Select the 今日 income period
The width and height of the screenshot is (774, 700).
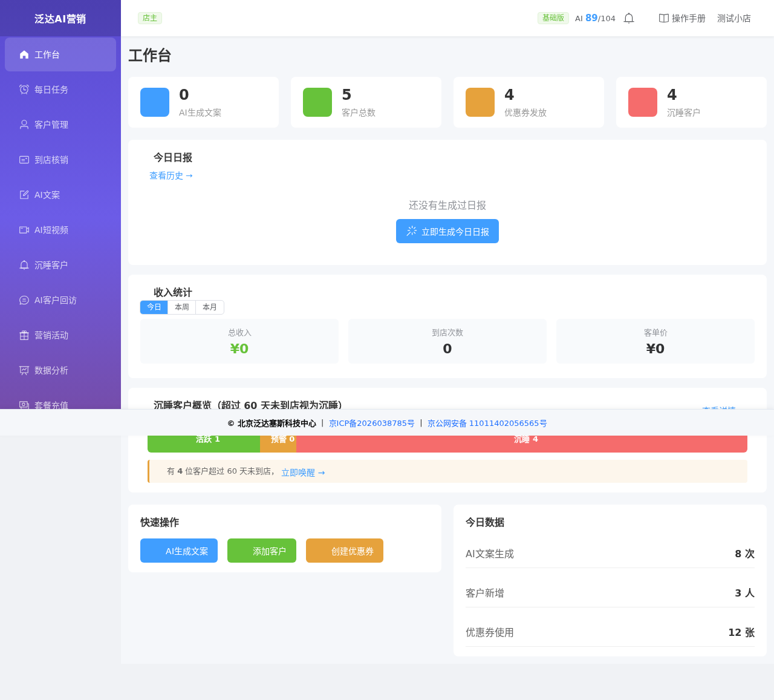154,307
